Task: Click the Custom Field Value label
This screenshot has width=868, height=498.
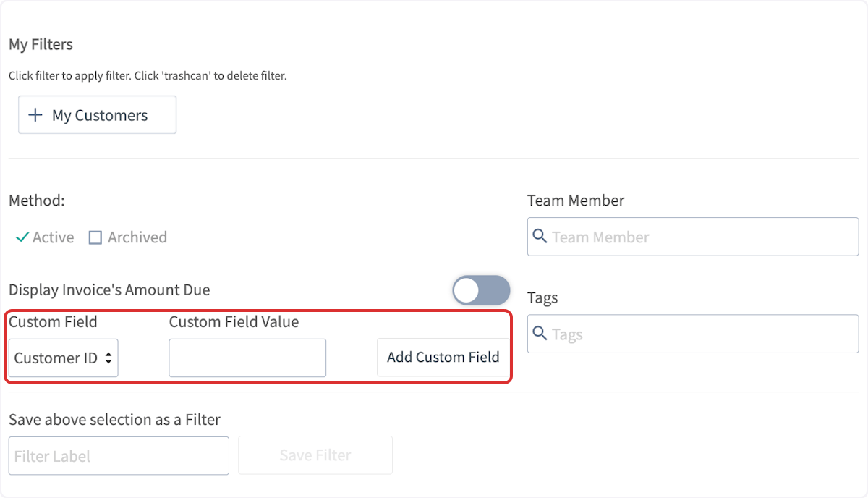Action: (234, 322)
